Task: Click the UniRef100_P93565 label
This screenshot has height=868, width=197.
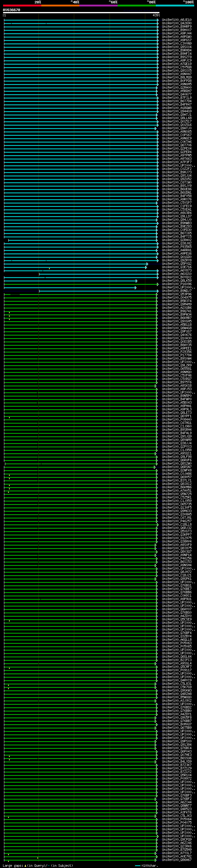Action: click(x=177, y=247)
